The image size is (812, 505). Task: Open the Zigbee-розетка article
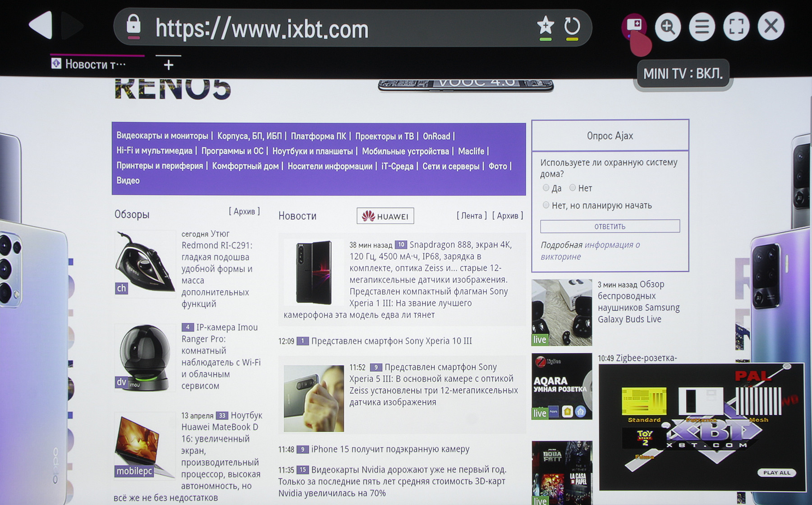(646, 358)
